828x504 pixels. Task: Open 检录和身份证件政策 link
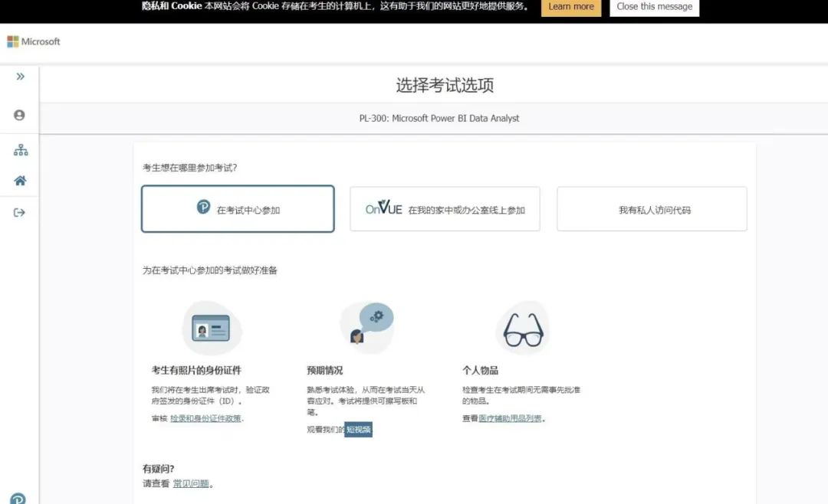(205, 418)
